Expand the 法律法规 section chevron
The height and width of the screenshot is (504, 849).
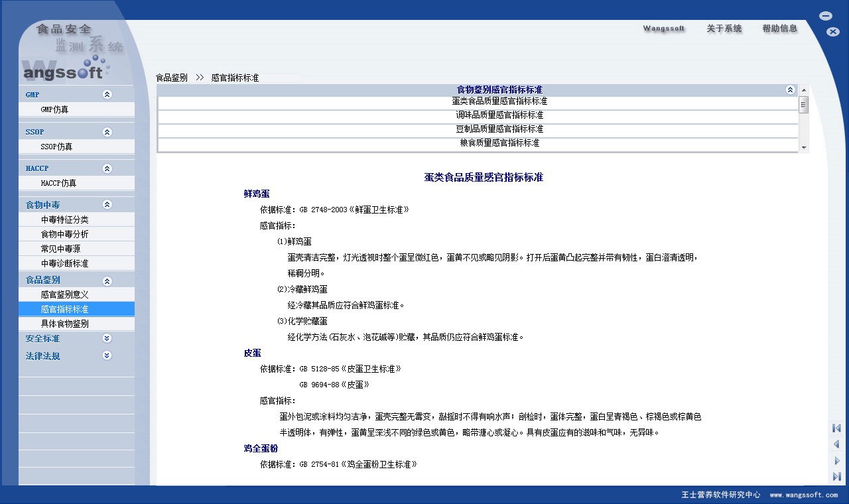point(107,355)
